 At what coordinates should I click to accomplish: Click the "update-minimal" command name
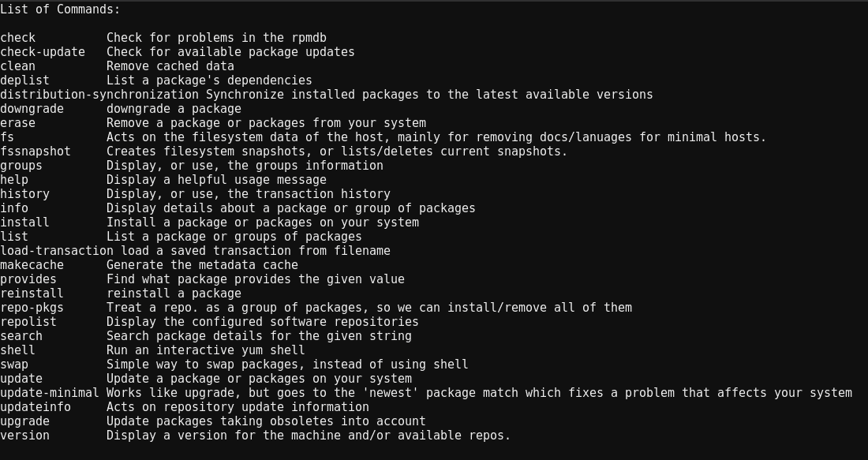click(50, 393)
